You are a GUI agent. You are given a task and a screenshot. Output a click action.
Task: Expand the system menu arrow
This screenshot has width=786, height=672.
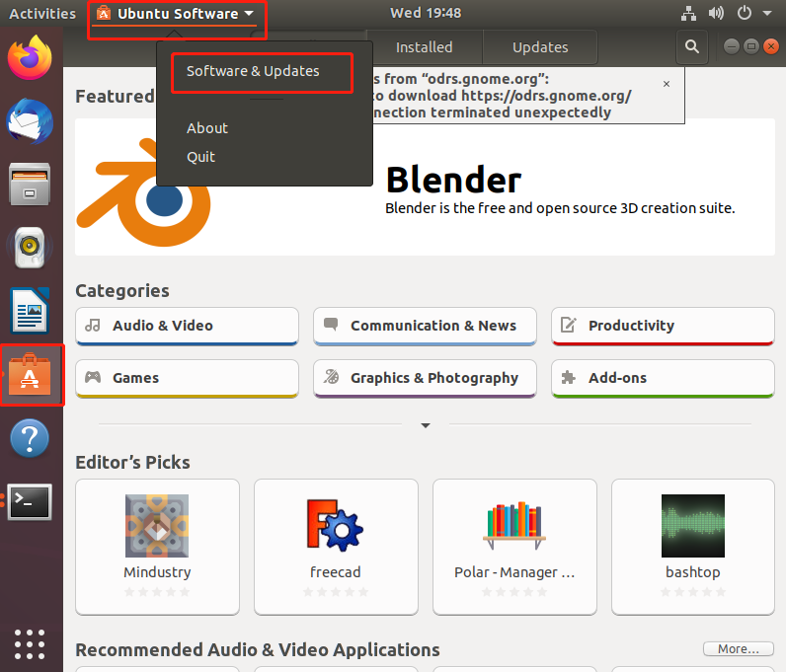767,14
